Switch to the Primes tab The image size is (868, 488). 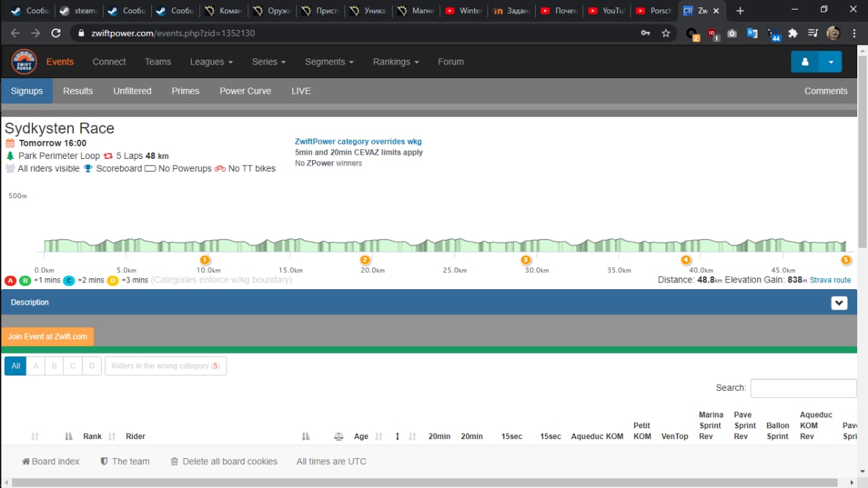click(x=185, y=91)
